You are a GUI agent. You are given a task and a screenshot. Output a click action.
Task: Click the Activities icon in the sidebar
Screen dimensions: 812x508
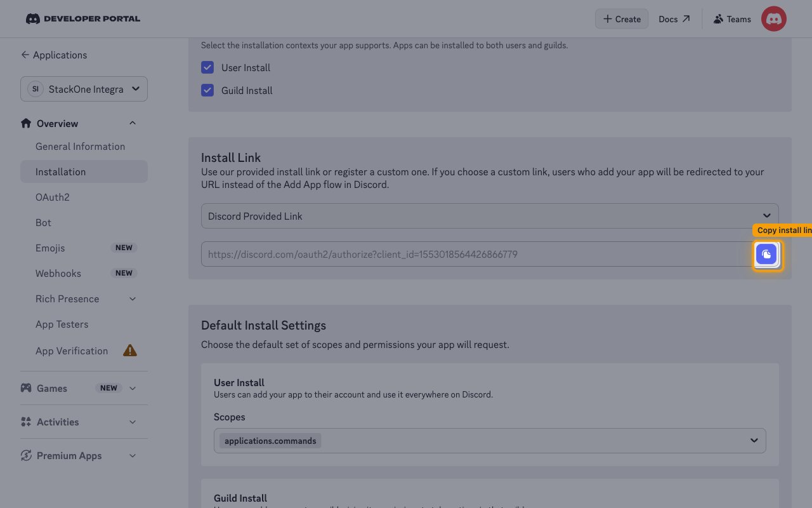point(26,422)
